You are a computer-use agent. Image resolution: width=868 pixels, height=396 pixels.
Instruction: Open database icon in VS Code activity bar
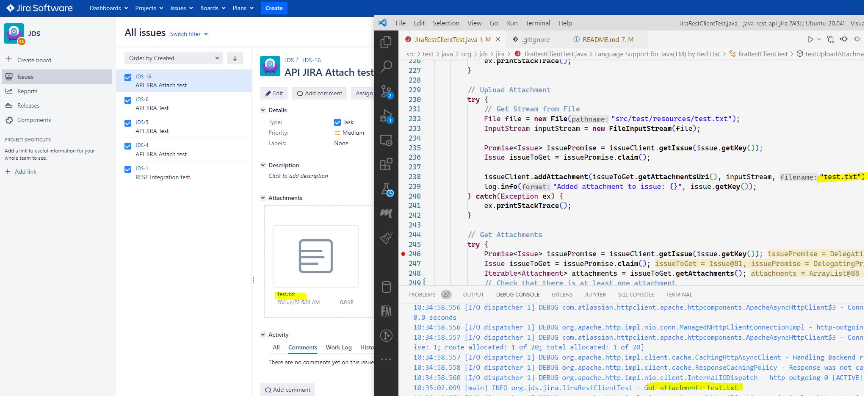tap(386, 287)
